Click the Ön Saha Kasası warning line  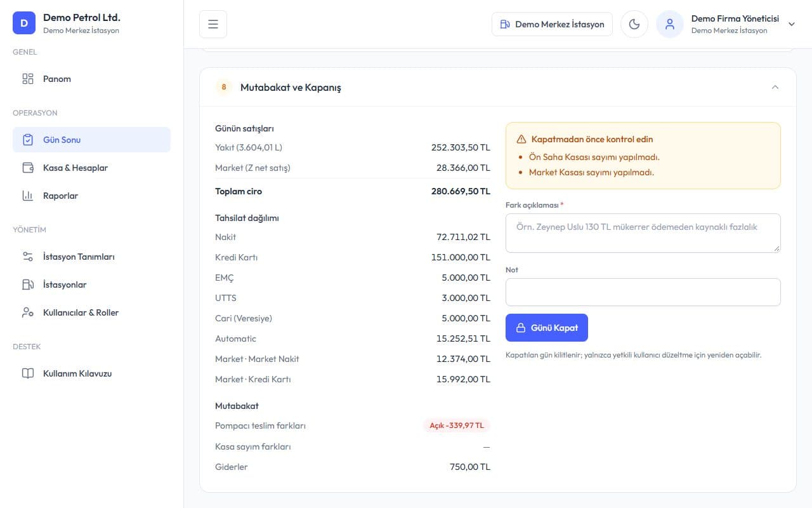[594, 157]
